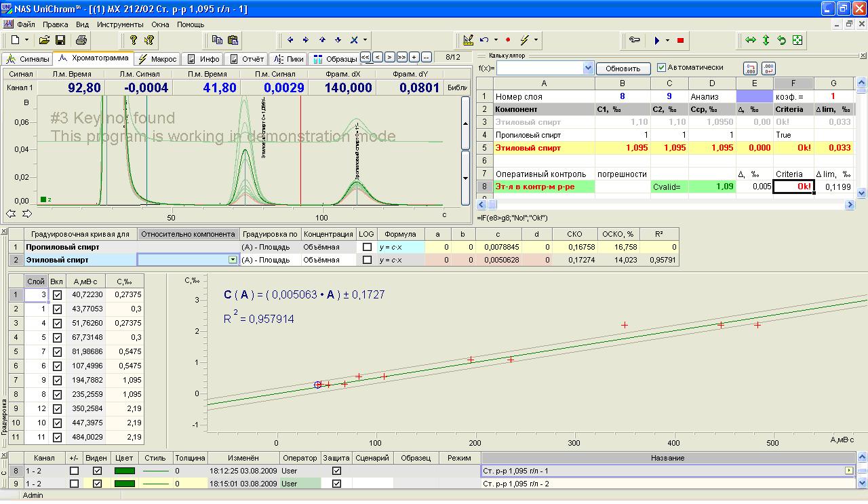This screenshot has height=504, width=868.
Task: Run the lightning bolt macro icon
Action: pos(525,40)
